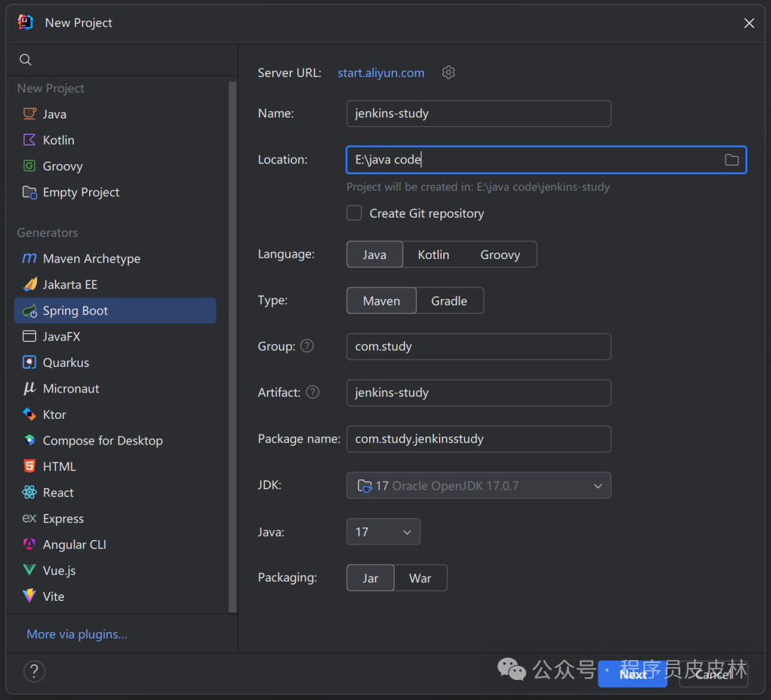771x700 pixels.
Task: Select the Empty Project icon
Action: tap(29, 192)
